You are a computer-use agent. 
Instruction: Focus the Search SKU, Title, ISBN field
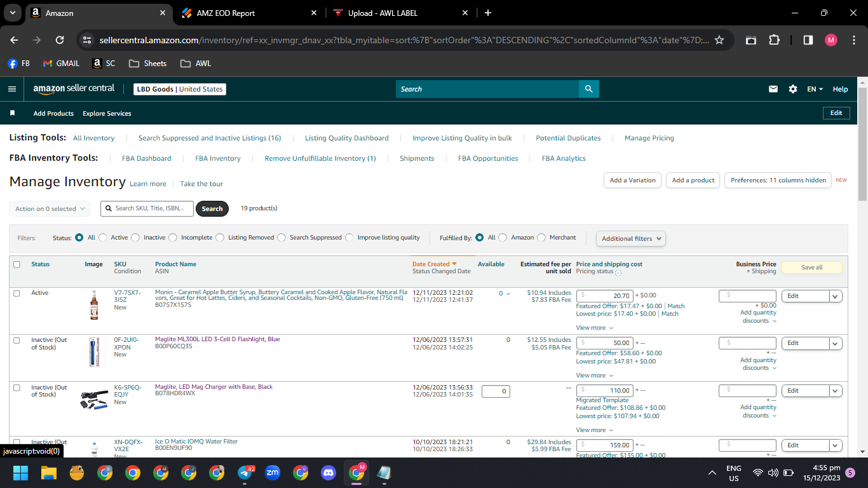(147, 208)
